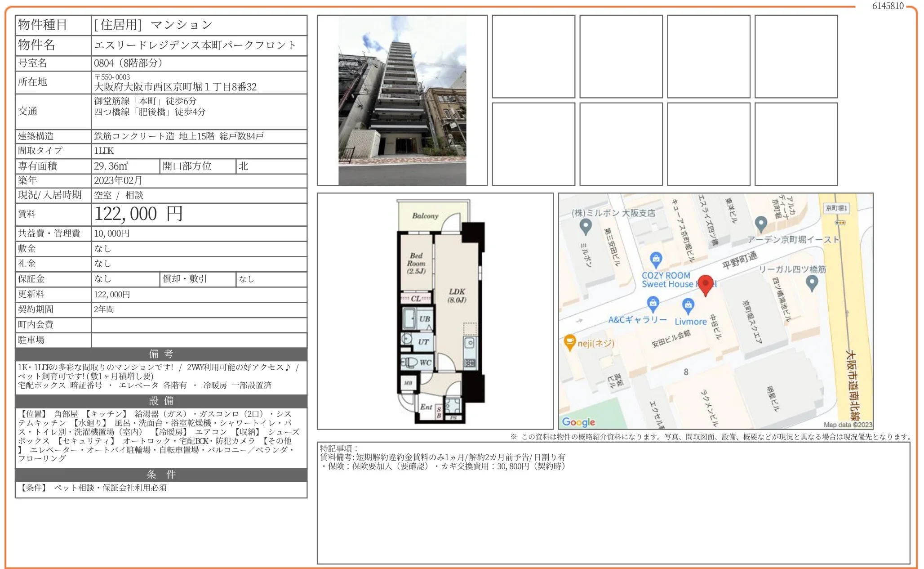Select the COZY ROOM shopping bag pin
Image resolution: width=924 pixels, height=569 pixels.
pyautogui.click(x=656, y=259)
